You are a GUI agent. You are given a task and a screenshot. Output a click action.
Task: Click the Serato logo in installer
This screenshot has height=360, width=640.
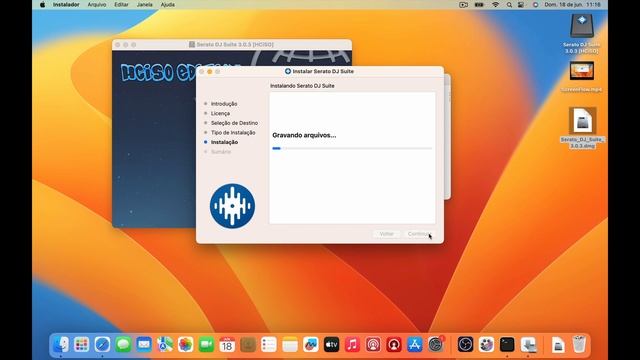(x=232, y=206)
